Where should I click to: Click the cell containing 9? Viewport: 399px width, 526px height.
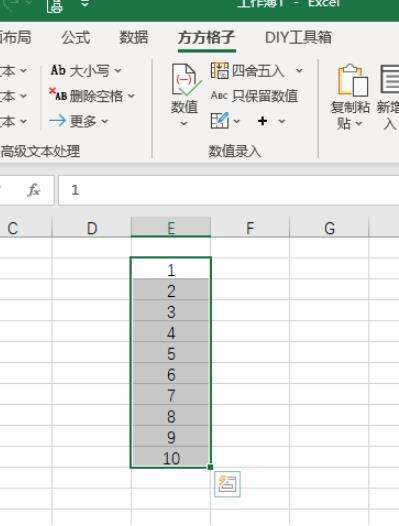point(171,436)
